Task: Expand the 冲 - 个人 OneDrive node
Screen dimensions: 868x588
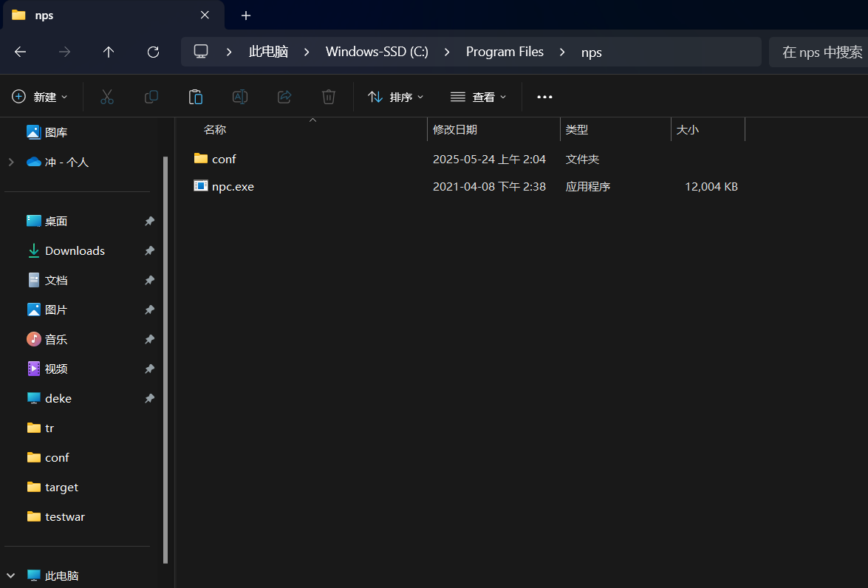Action: pos(11,162)
